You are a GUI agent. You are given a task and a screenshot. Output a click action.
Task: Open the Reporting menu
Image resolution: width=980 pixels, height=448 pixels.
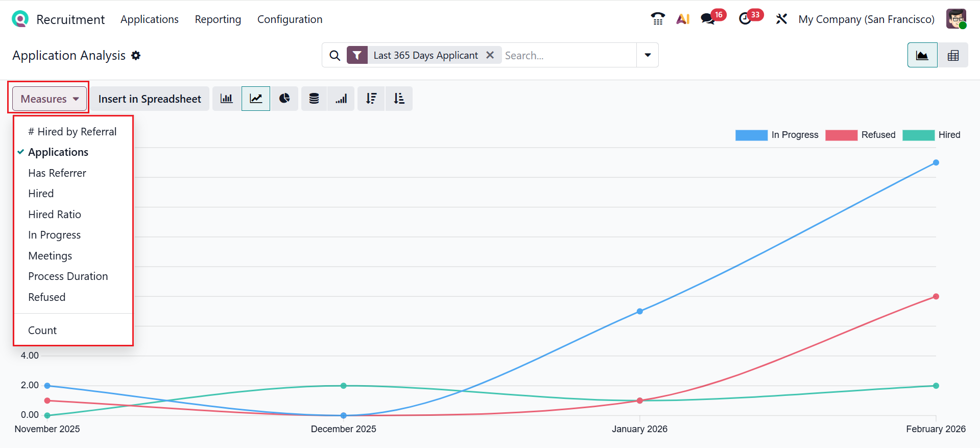(x=218, y=19)
